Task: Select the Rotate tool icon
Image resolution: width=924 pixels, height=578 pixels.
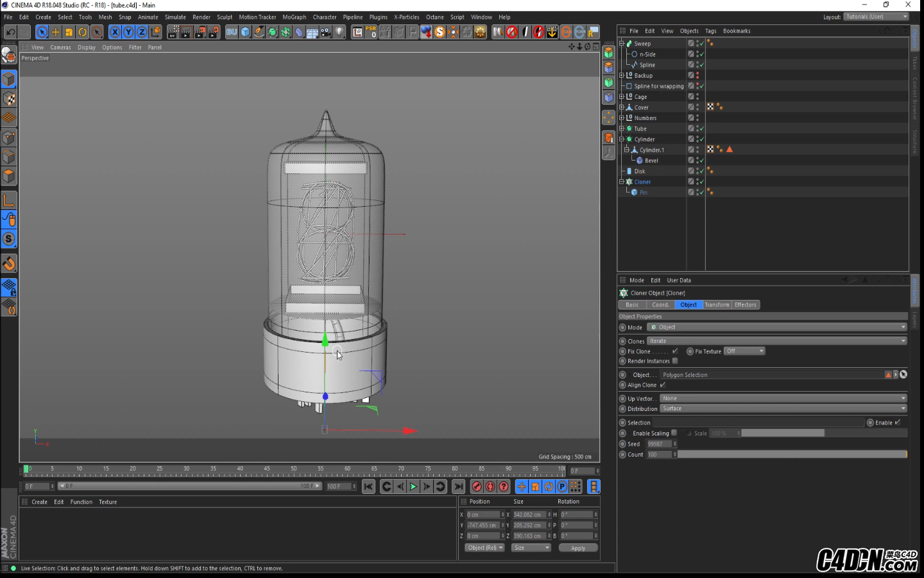Action: click(83, 32)
